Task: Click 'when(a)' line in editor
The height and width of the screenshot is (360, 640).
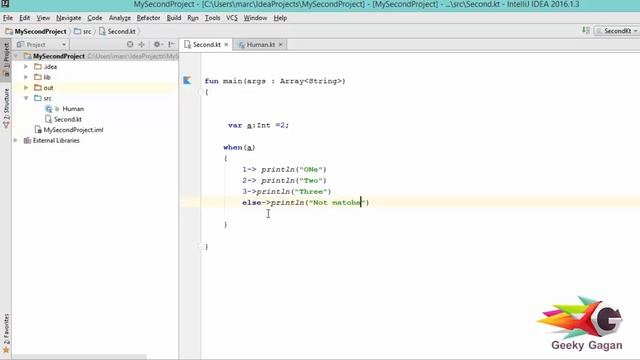Action: pos(239,147)
